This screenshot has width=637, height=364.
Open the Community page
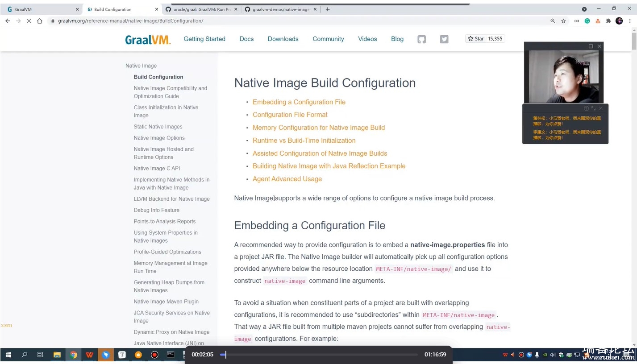(328, 39)
